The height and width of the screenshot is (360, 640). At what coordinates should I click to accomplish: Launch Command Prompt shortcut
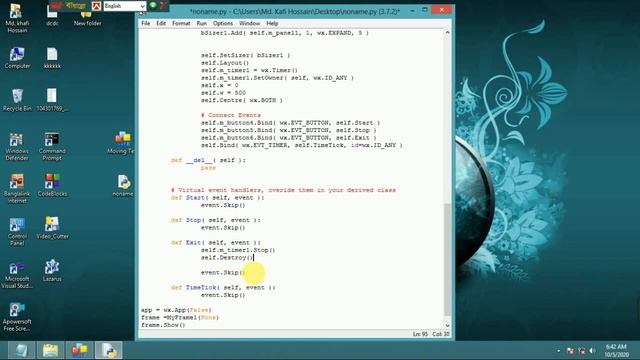click(x=52, y=147)
